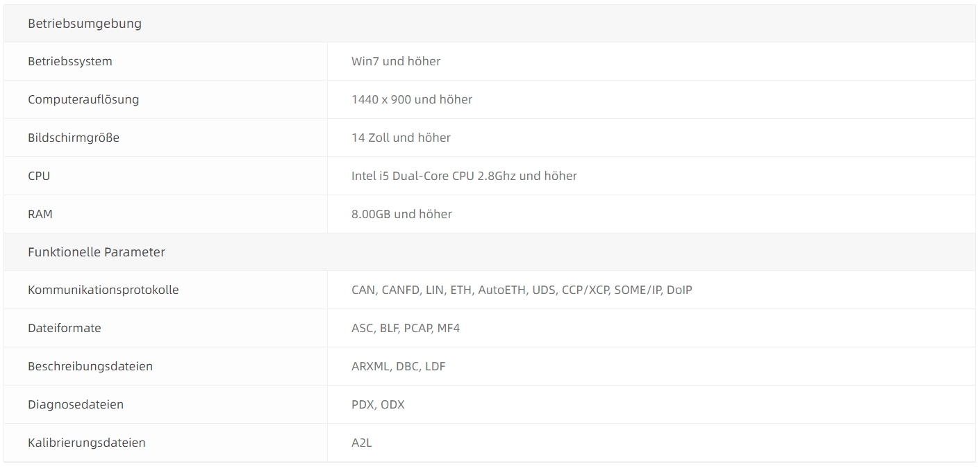The image size is (980, 469).
Task: Click the 'ASC, BLF, PCAP, MF4' value
Action: point(406,328)
